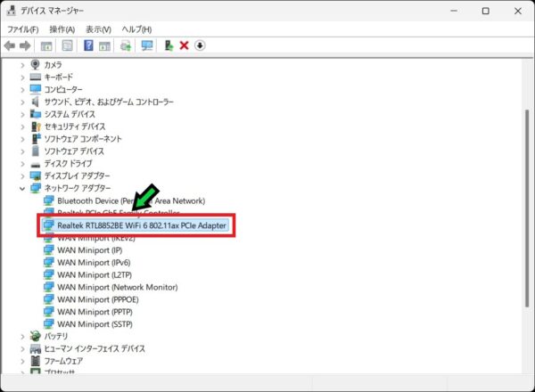535x392 pixels.
Task: Click the カメラ webcam icon
Action: pyautogui.click(x=35, y=64)
